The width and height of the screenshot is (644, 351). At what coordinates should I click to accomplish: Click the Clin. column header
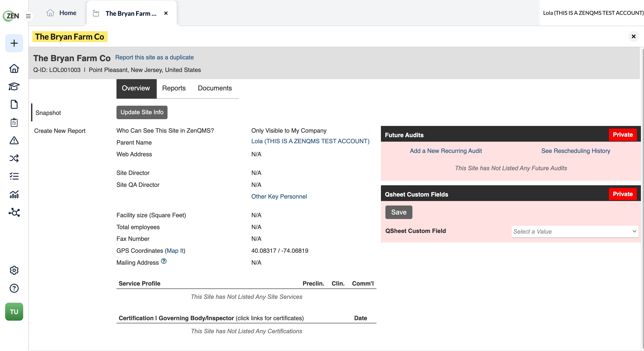[x=338, y=284]
